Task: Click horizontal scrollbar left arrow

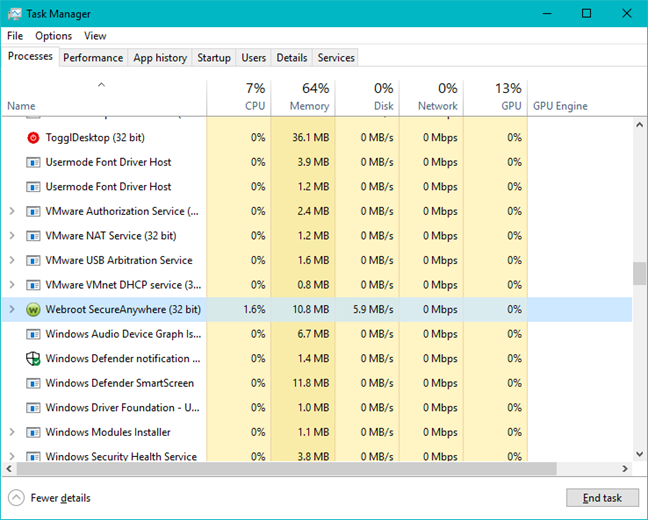Action: tap(9, 469)
